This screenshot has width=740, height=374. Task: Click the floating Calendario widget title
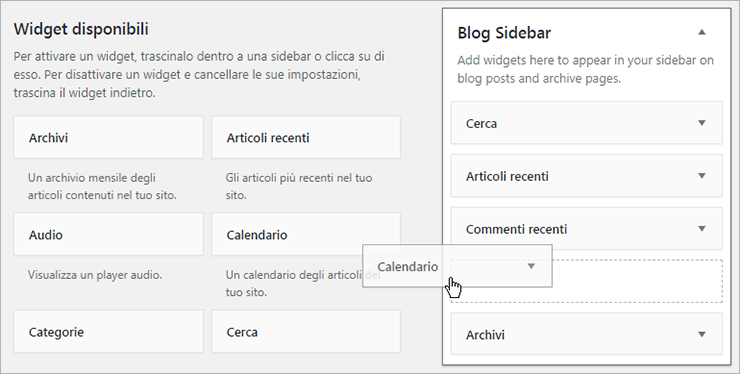point(408,267)
